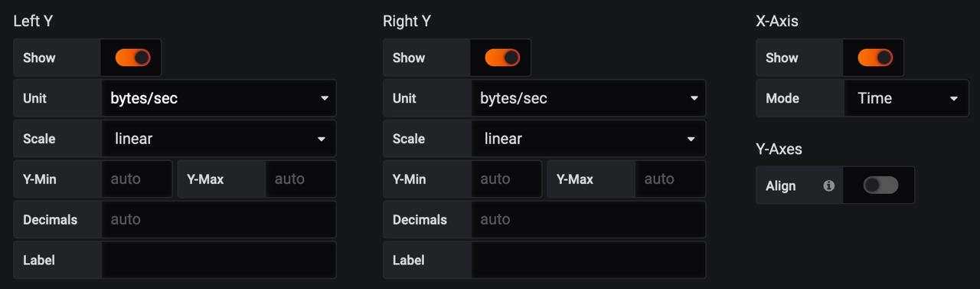This screenshot has height=289, width=980.
Task: Click the Right Y Y-Min field
Action: tap(506, 179)
